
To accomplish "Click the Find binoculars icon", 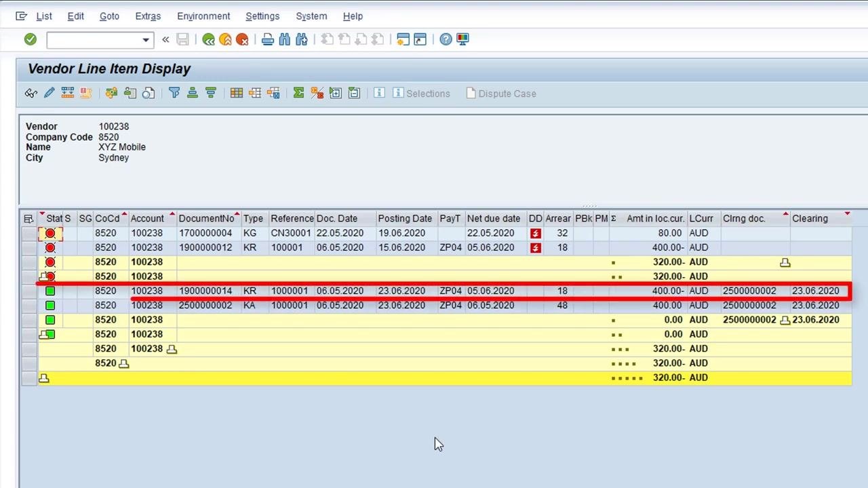I will [285, 39].
